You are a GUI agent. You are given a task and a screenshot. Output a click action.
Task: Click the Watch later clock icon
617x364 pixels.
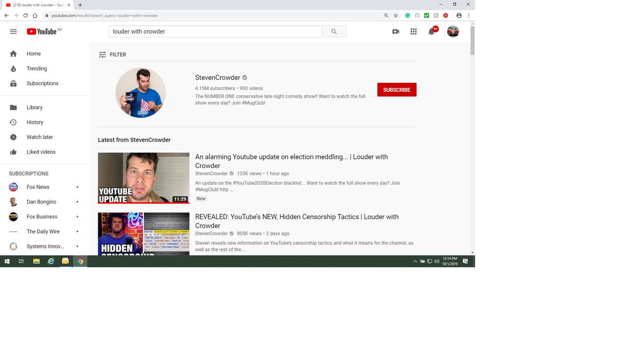(13, 137)
